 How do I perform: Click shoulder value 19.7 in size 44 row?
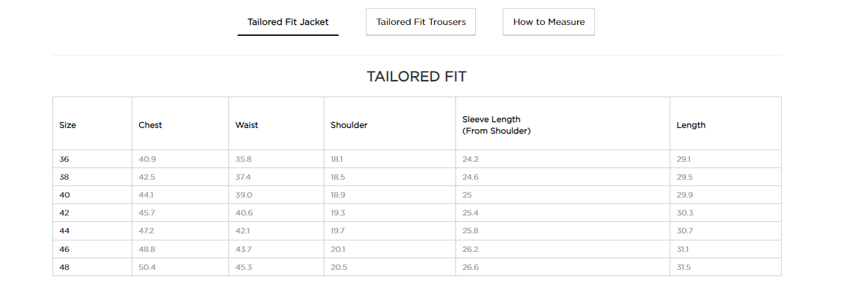coord(338,231)
